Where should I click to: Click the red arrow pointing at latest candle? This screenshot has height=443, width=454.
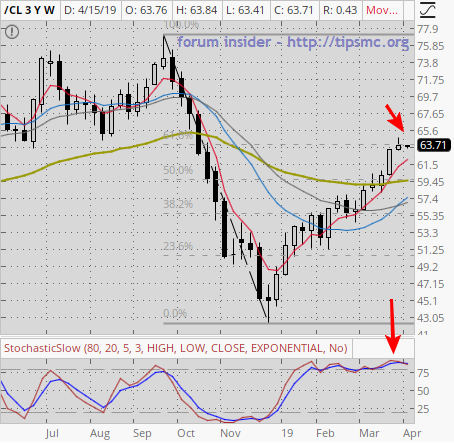click(x=395, y=118)
